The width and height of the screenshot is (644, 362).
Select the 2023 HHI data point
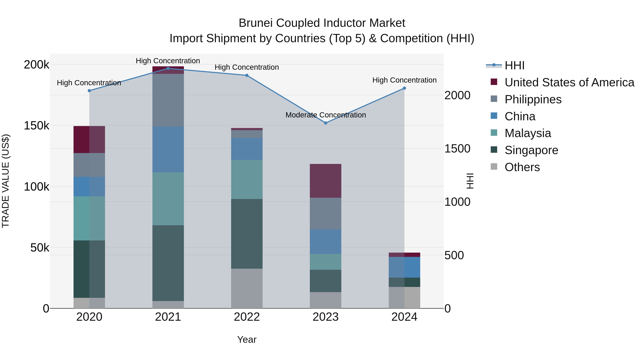[x=326, y=123]
